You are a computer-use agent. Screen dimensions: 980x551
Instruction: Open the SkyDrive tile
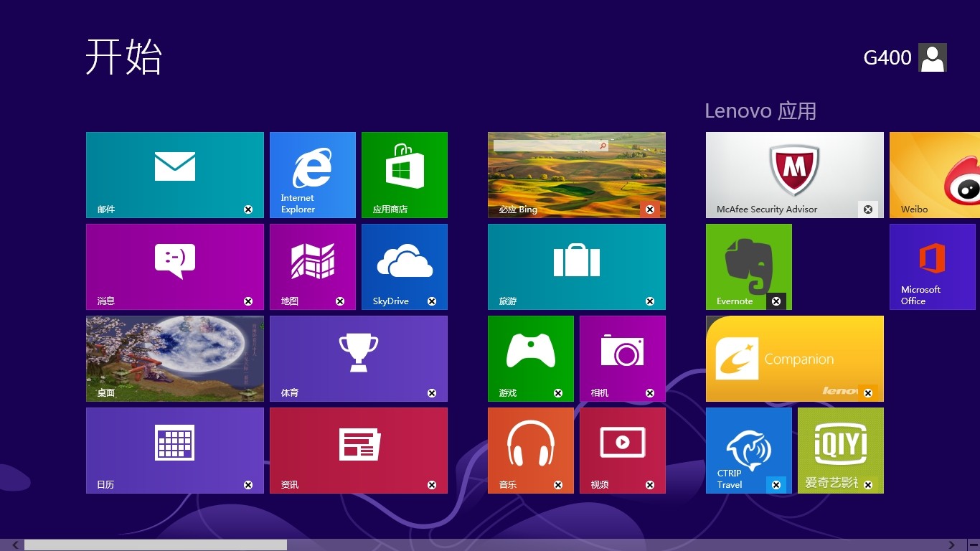[405, 267]
